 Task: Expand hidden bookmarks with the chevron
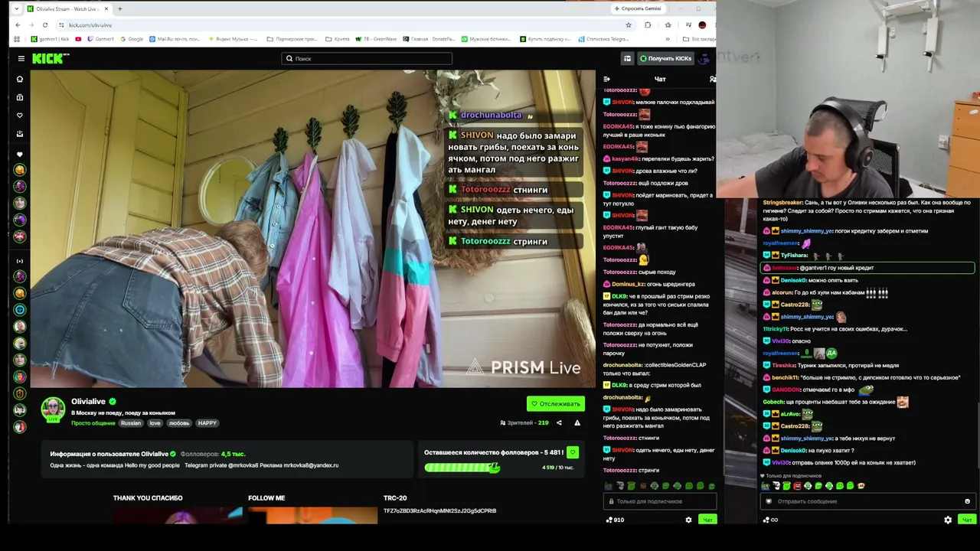667,39
